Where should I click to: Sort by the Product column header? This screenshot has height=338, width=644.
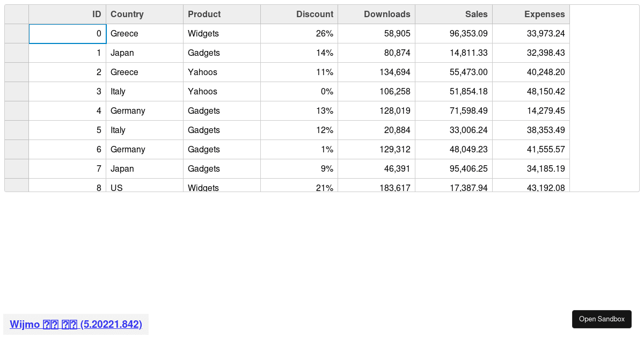coord(222,14)
